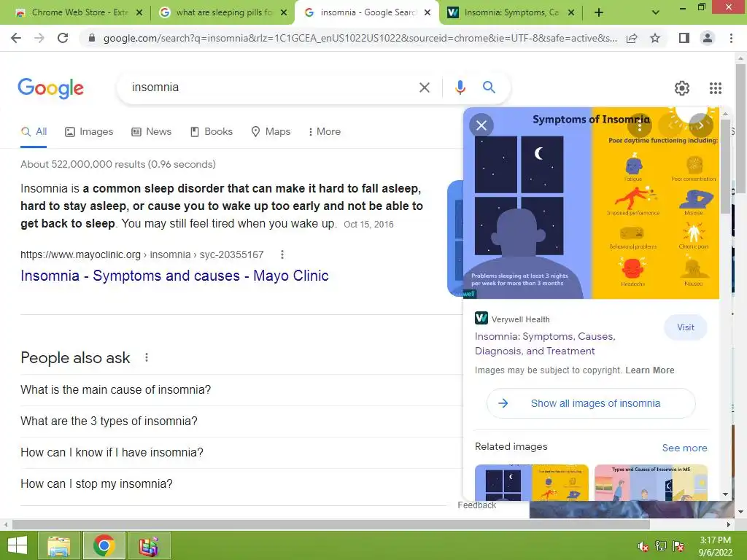Open first related image thumbnail
Screen dimensions: 747x560
pyautogui.click(x=532, y=483)
